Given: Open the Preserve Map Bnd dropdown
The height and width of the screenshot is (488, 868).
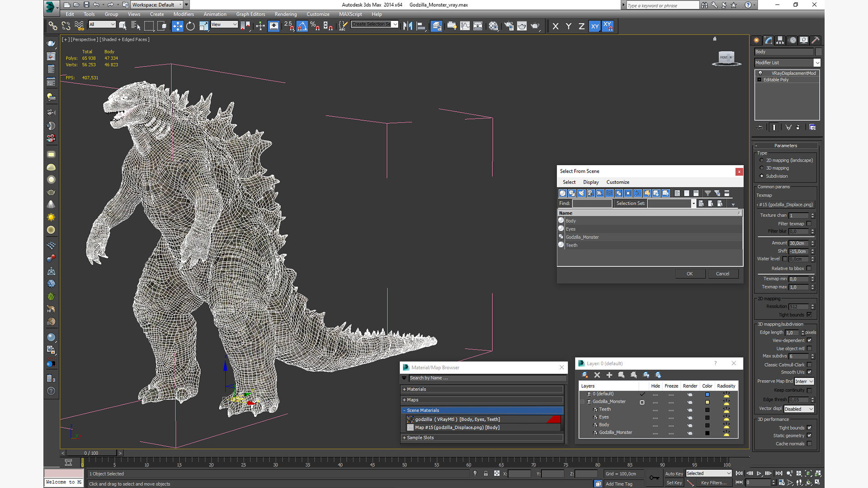Looking at the screenshot, I should [x=804, y=381].
